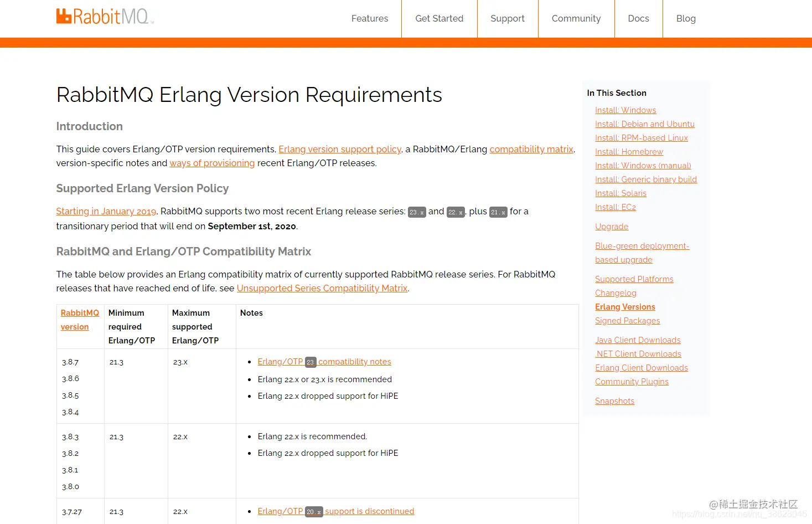Click 'Erlang 22.x or 23.x is recommended' note
This screenshot has width=812, height=524.
(324, 379)
